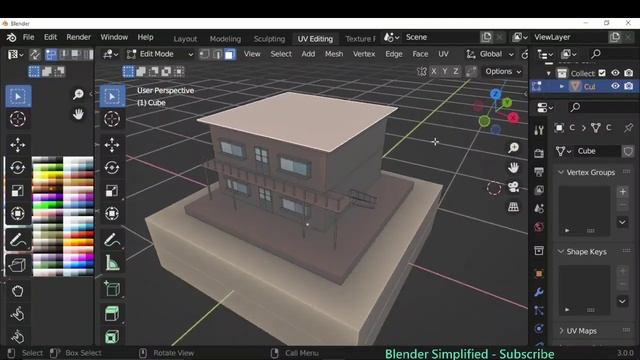Open the Vertex Groups specials dropdown arrow

622,222
